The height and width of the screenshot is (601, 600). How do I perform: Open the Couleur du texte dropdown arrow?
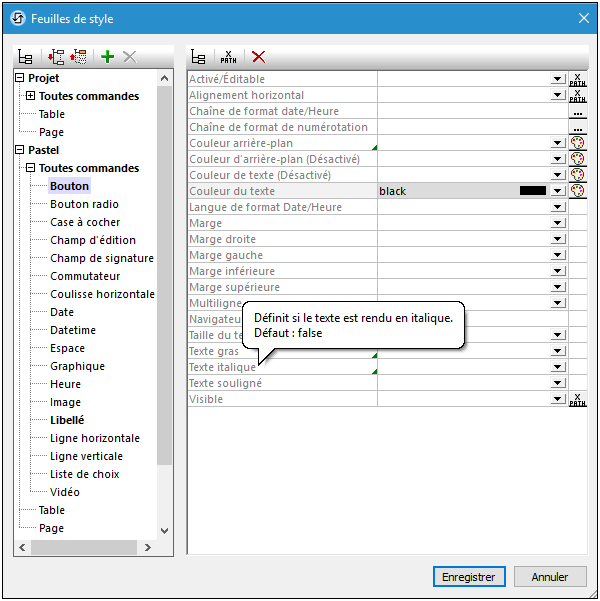pos(558,191)
